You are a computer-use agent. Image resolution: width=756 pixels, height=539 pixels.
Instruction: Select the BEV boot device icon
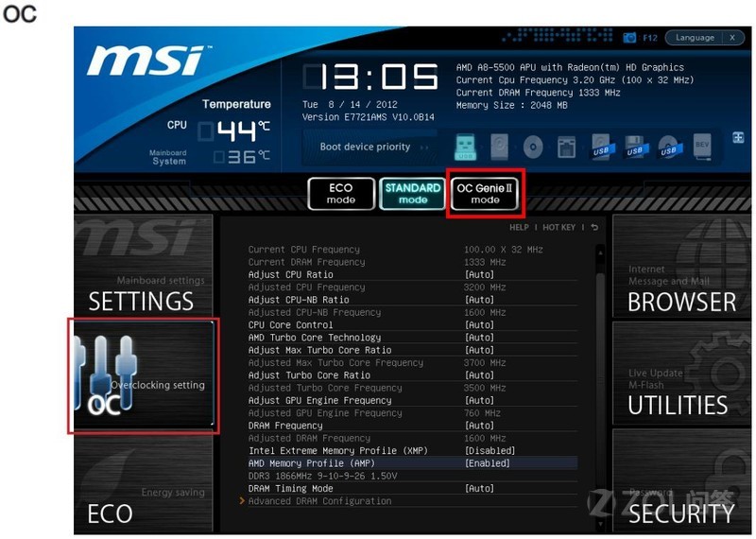click(702, 147)
